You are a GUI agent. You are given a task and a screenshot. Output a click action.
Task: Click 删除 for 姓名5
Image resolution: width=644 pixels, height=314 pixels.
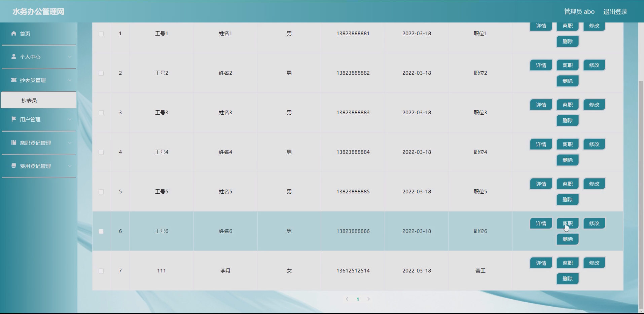pos(568,200)
